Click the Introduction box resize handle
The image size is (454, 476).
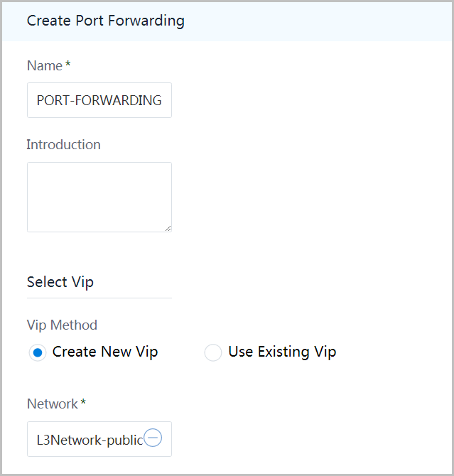[x=168, y=228]
